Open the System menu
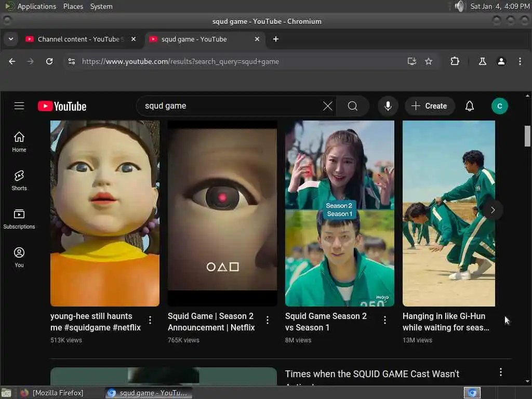 101,6
